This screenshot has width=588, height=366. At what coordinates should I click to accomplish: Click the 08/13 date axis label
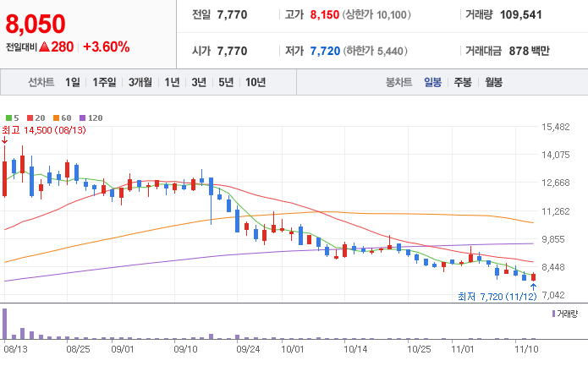click(x=16, y=349)
